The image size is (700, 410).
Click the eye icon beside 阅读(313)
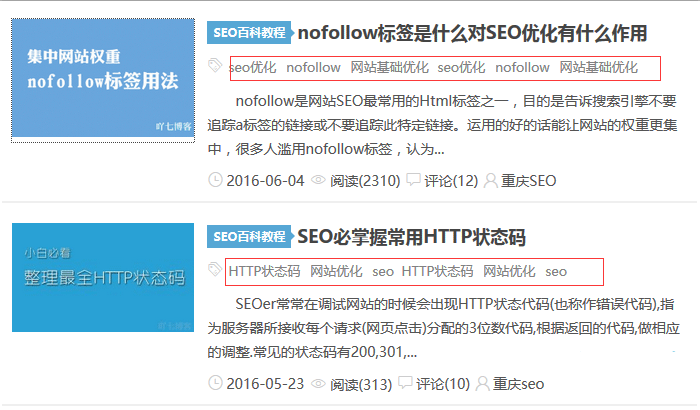point(319,384)
